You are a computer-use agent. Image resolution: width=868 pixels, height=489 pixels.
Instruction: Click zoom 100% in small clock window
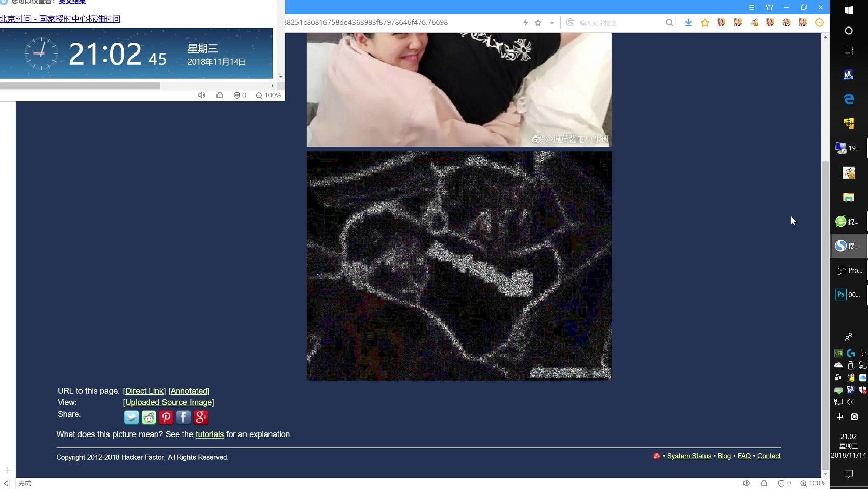coord(268,95)
